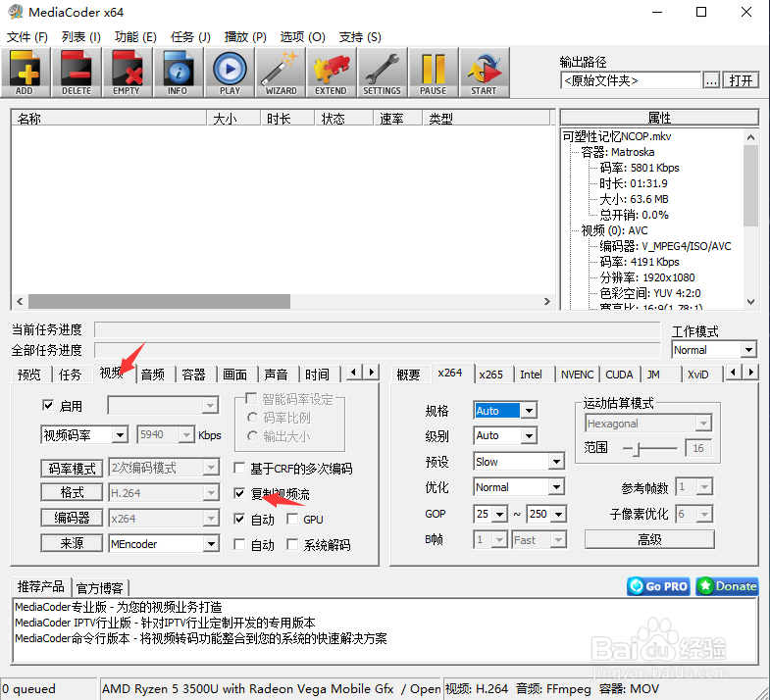
Task: Click the output path browse ... button
Action: [x=711, y=80]
